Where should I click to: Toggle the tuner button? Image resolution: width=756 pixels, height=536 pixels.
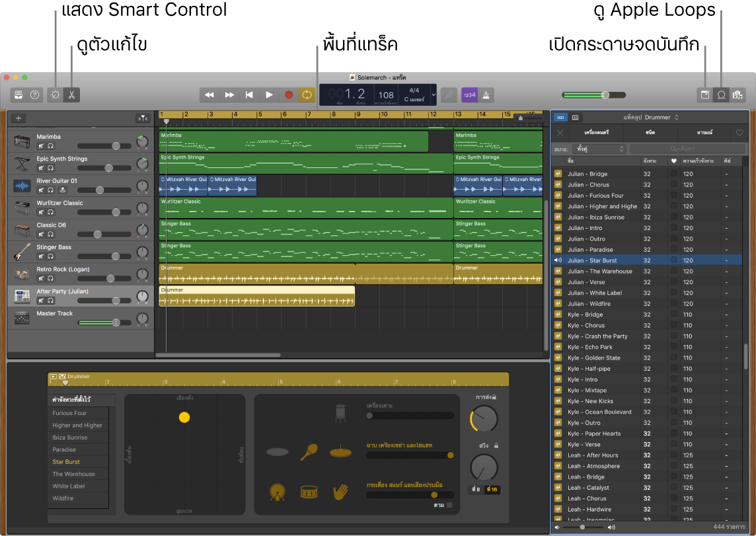tap(449, 95)
